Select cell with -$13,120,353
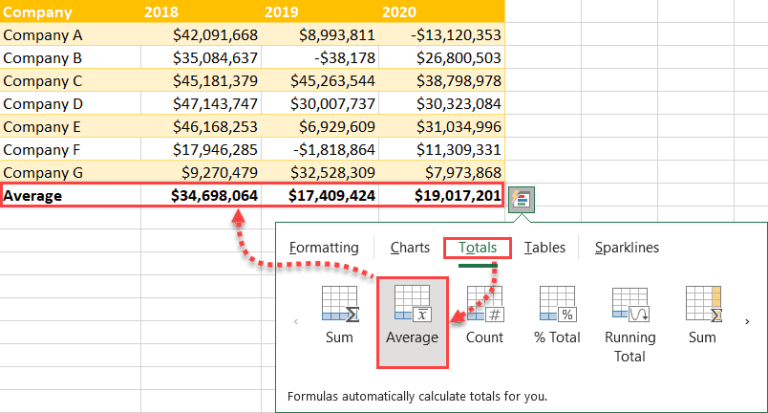Screen dimensions: 768x413 click(x=441, y=35)
